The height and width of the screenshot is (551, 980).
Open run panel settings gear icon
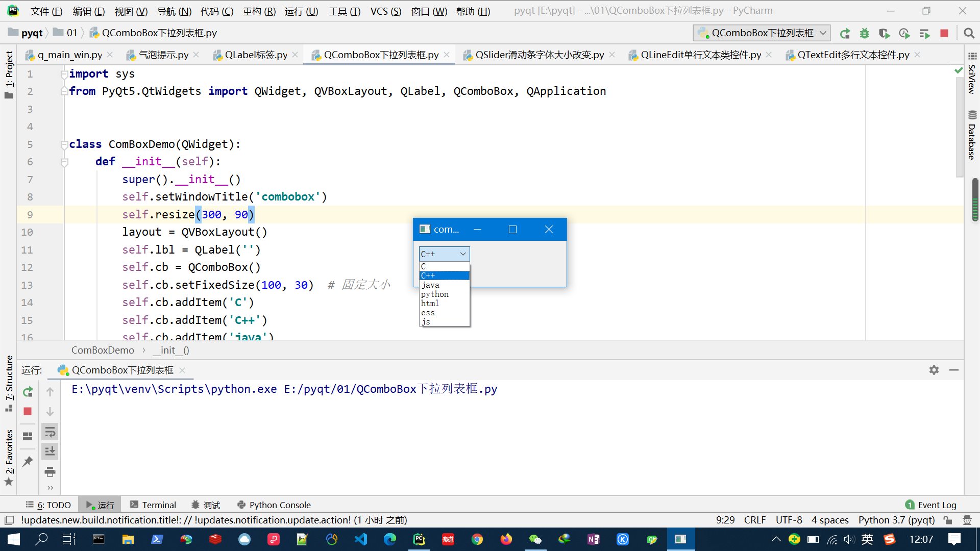[x=934, y=370]
